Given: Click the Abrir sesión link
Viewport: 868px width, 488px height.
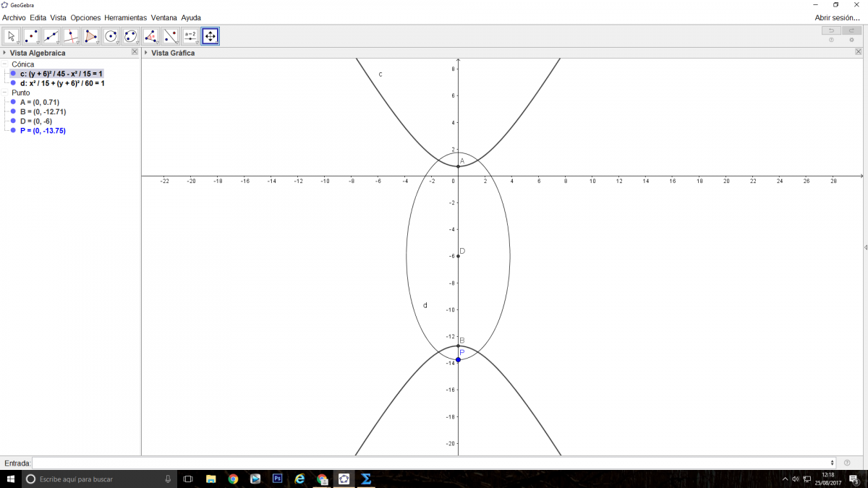Looking at the screenshot, I should point(837,17).
